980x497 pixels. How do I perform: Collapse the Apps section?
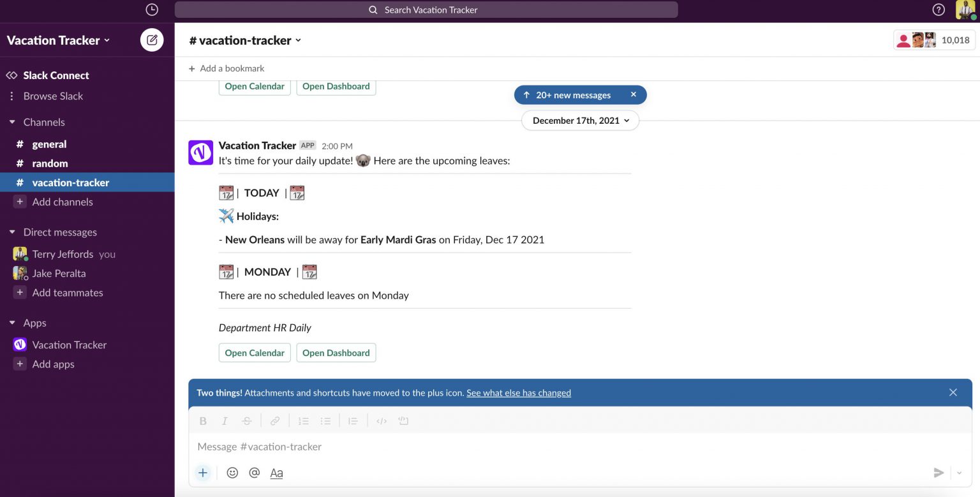point(12,323)
